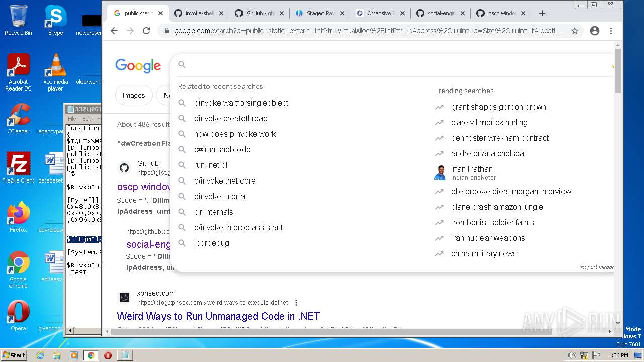Bookmark this page with the star icon
This screenshot has height=362, width=644.
coord(574,31)
